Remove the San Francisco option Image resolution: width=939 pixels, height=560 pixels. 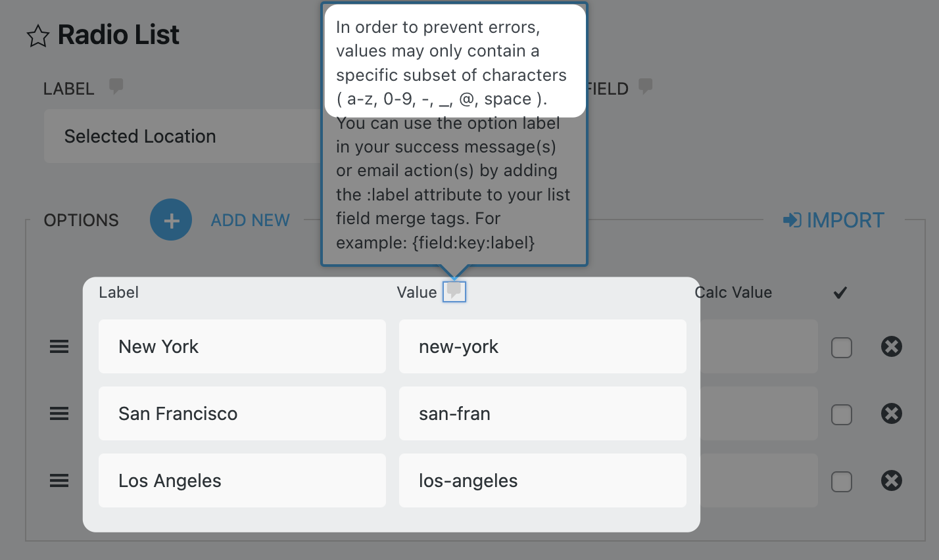(891, 413)
